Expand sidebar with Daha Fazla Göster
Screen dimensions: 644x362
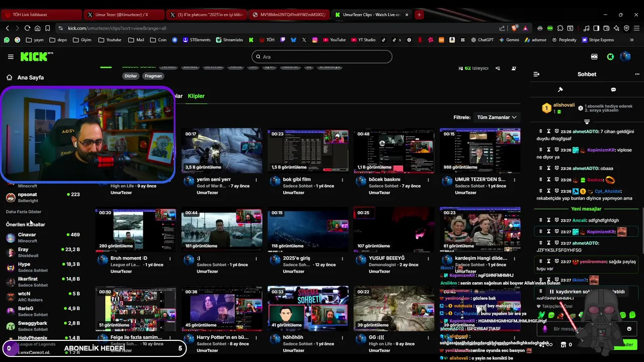[24, 212]
